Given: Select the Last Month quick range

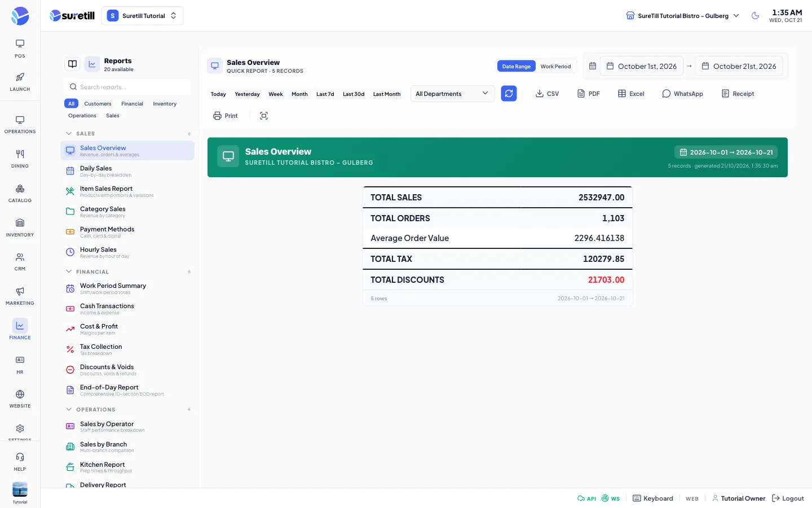Looking at the screenshot, I should click(387, 94).
